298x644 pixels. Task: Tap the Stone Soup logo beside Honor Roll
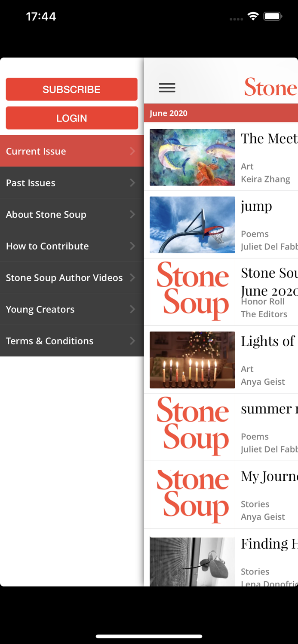192,292
